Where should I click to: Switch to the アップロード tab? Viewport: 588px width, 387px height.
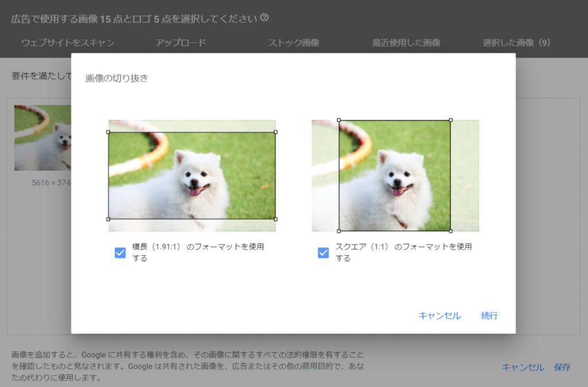tap(180, 43)
